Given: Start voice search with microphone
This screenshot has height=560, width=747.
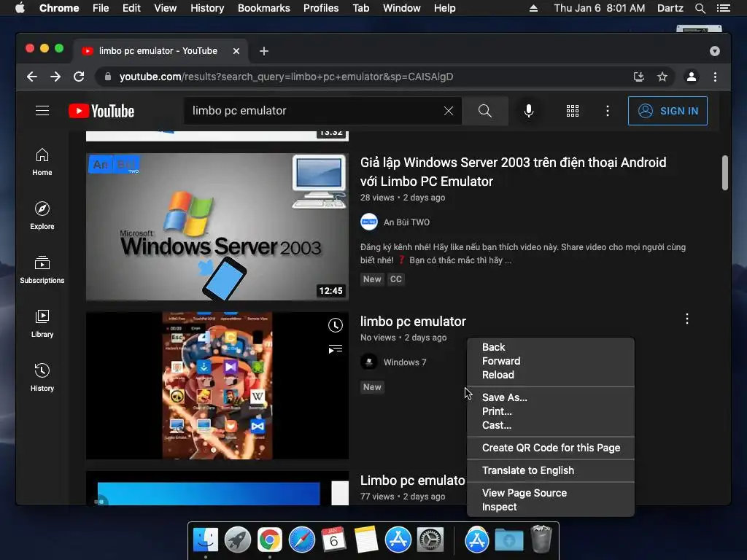Looking at the screenshot, I should [x=528, y=111].
